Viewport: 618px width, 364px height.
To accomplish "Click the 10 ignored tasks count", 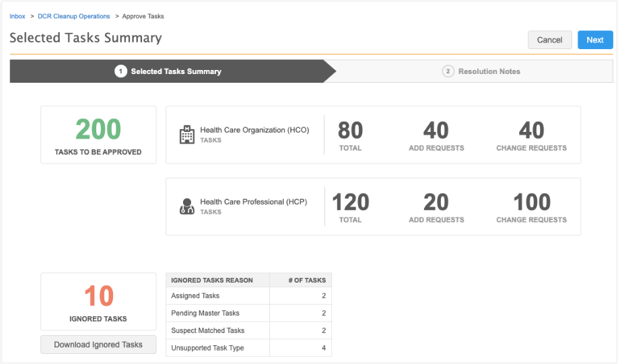I will [x=98, y=297].
